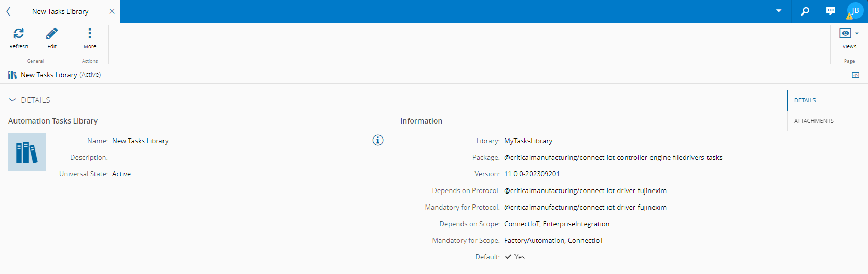Click the Edit pencil icon

tap(52, 38)
